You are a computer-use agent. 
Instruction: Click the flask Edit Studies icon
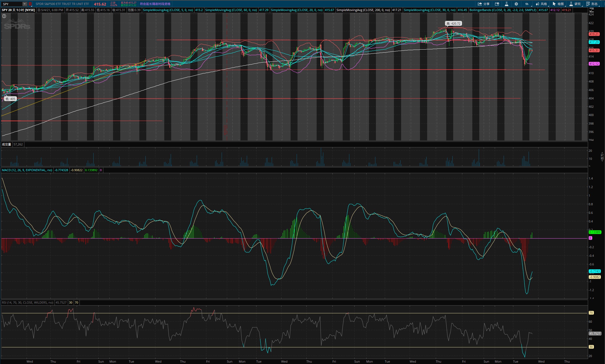(506, 4)
